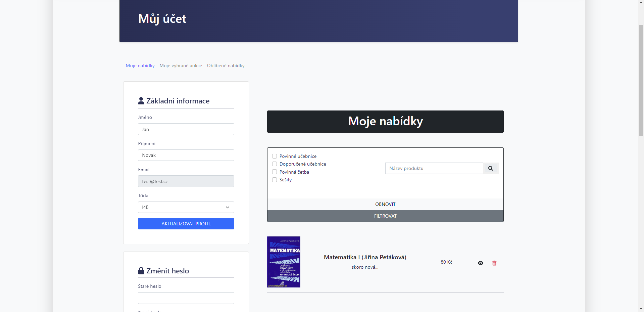Enable the Povinné učebnice checkbox
Screen dimensions: 644x312
(274, 156)
